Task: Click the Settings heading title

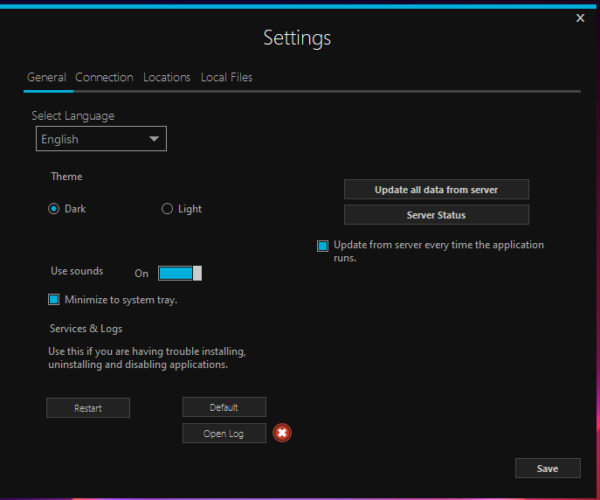Action: coord(297,38)
